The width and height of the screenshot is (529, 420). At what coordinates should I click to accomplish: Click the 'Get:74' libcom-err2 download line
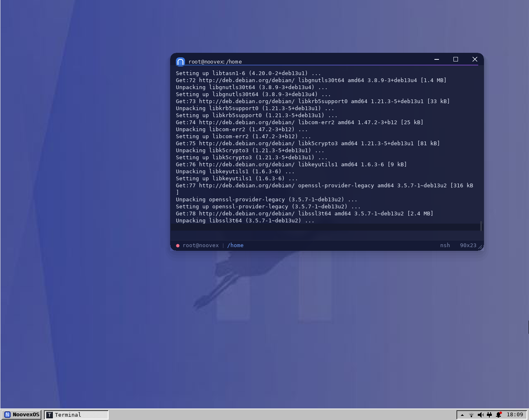pyautogui.click(x=299, y=123)
